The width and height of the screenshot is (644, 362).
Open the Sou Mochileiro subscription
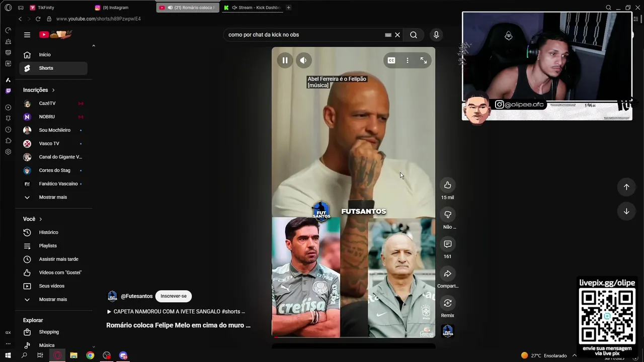53,130
